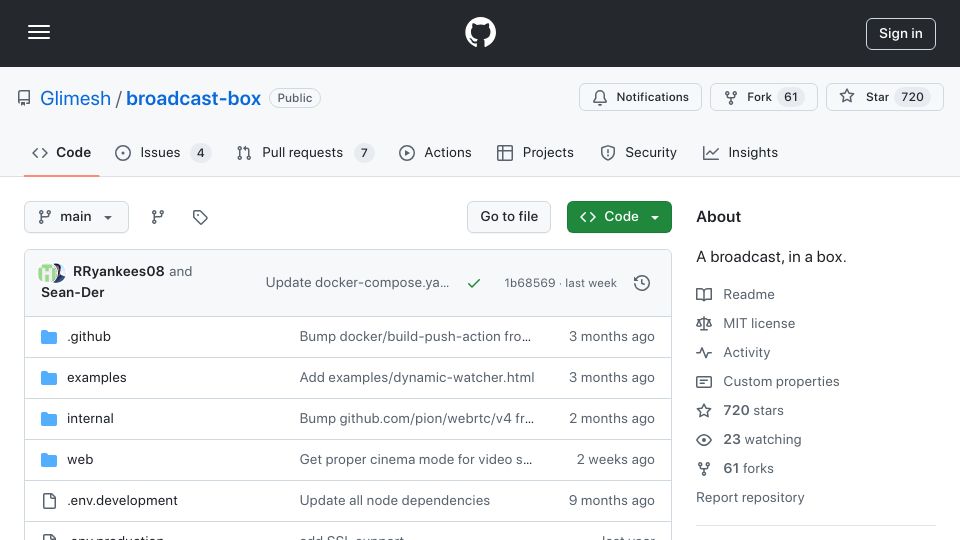This screenshot has width=960, height=540.
Task: Click the stars icon in About
Action: tap(704, 410)
